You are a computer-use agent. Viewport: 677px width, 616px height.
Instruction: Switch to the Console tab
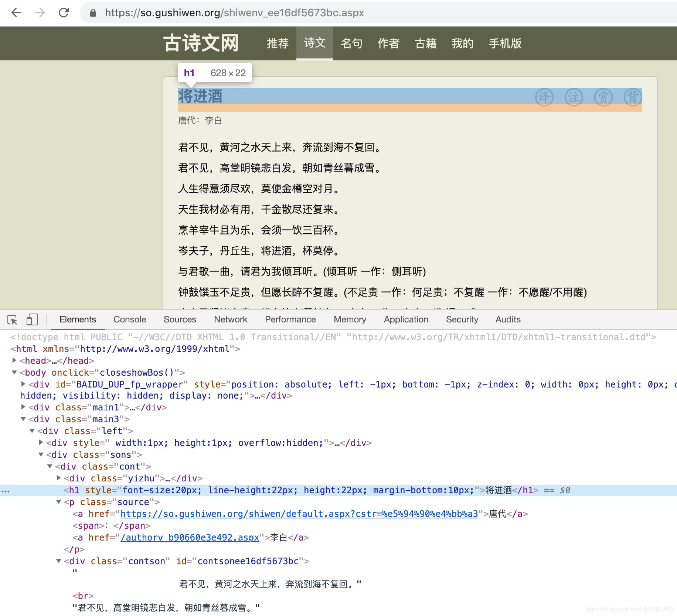pos(130,319)
